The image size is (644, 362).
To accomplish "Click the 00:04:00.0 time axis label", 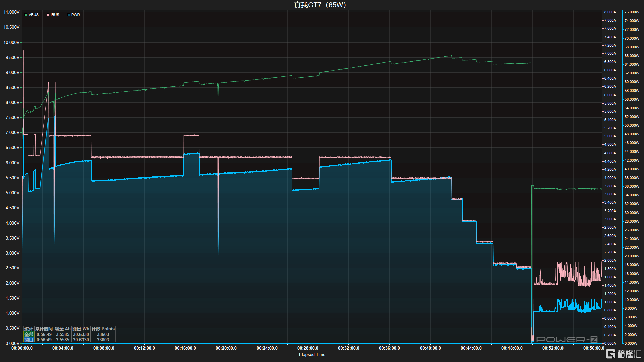I will point(63,348).
